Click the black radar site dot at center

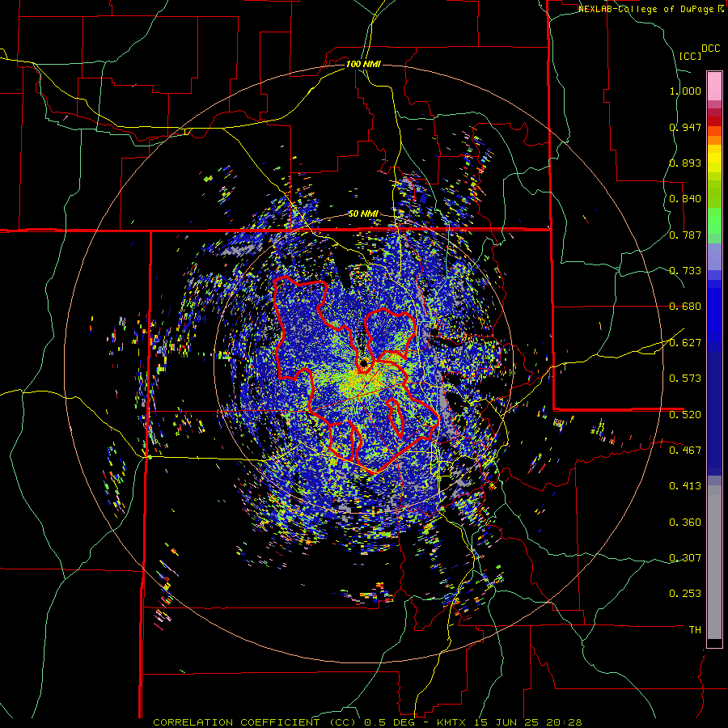point(364,363)
